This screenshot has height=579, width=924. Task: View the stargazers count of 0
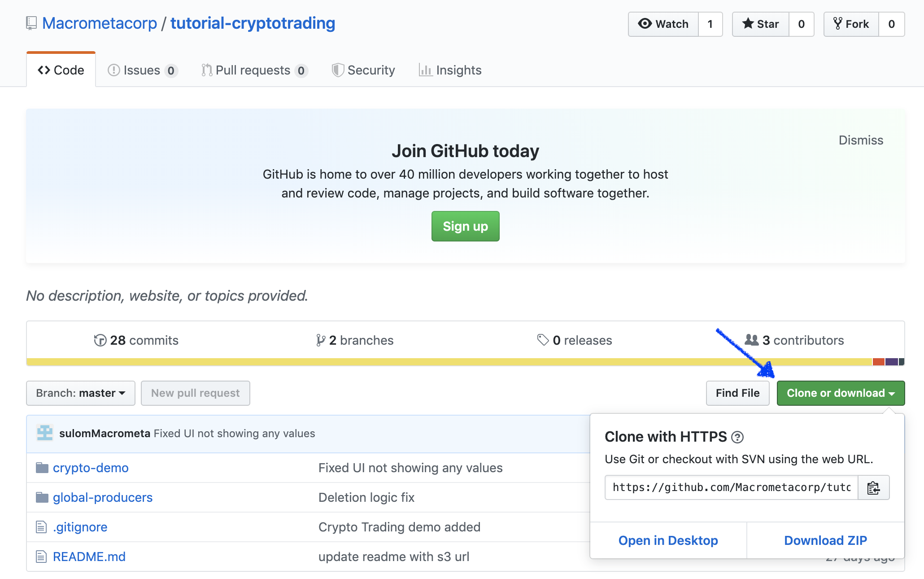(x=801, y=24)
